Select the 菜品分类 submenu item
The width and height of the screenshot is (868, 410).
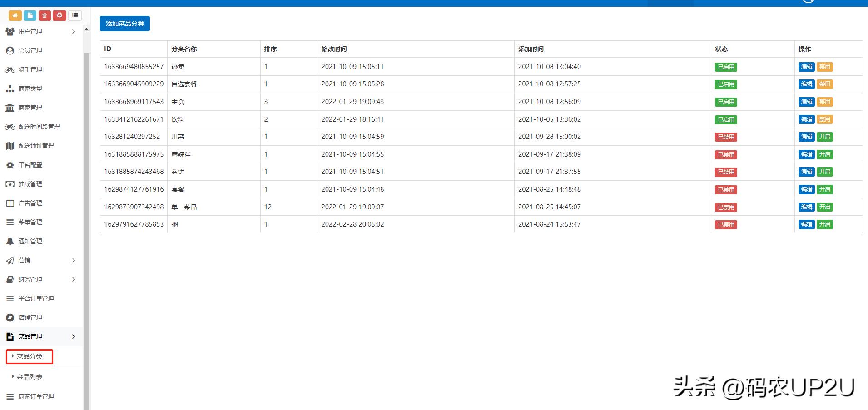pyautogui.click(x=30, y=356)
